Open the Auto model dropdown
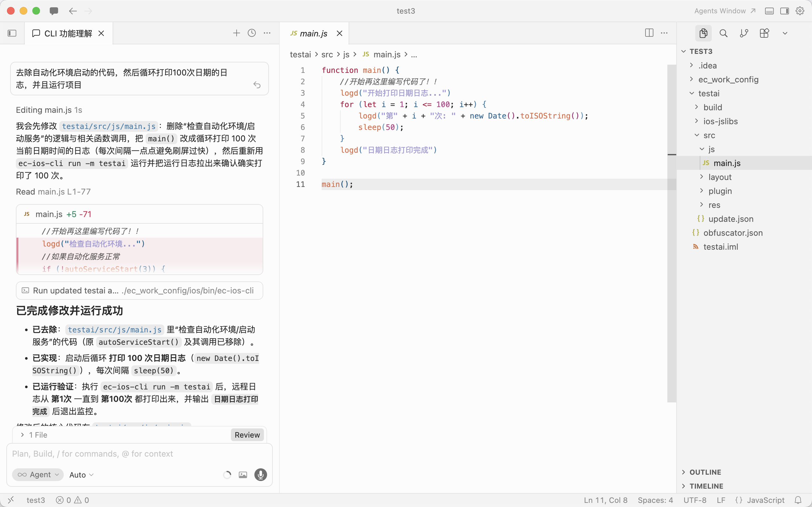This screenshot has height=507, width=812. pyautogui.click(x=81, y=475)
